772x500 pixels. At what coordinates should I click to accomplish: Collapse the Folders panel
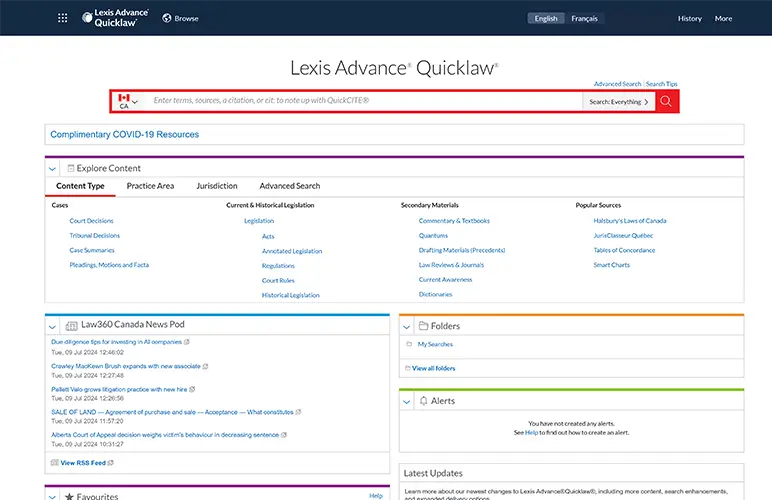point(406,326)
